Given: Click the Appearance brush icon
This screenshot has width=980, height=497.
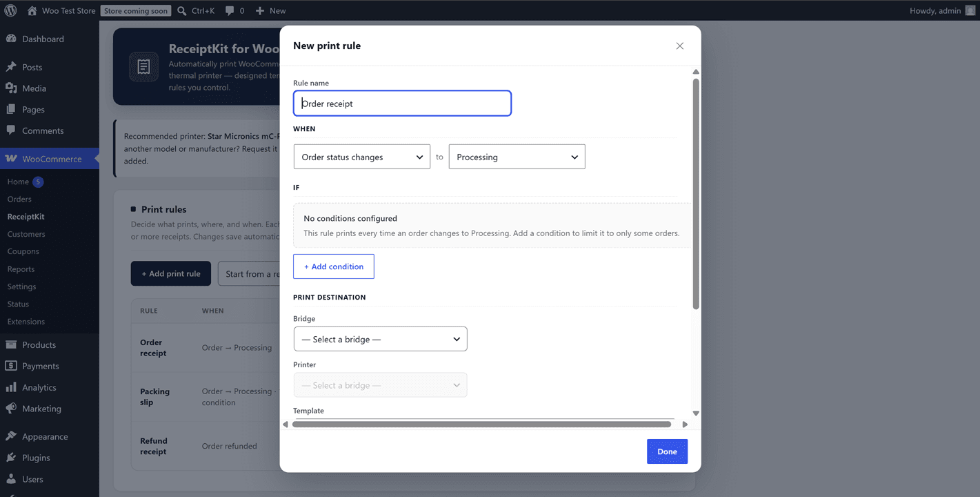Looking at the screenshot, I should (11, 436).
